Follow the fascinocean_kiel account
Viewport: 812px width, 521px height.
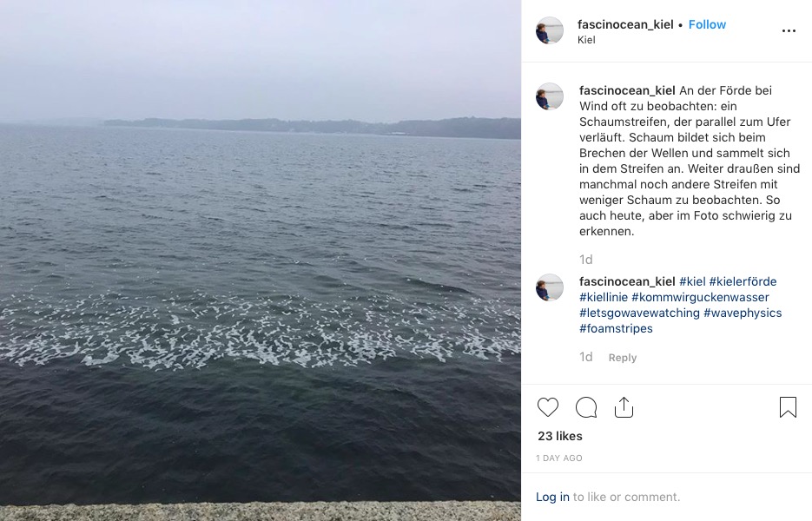pyautogui.click(x=707, y=24)
